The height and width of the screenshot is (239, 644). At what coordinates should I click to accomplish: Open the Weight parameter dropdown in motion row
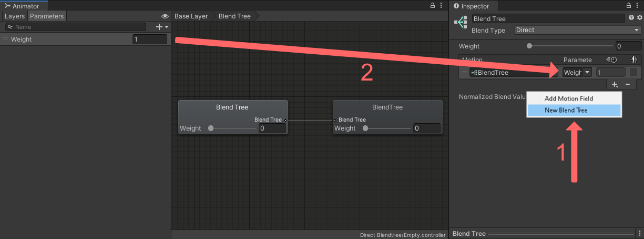577,72
